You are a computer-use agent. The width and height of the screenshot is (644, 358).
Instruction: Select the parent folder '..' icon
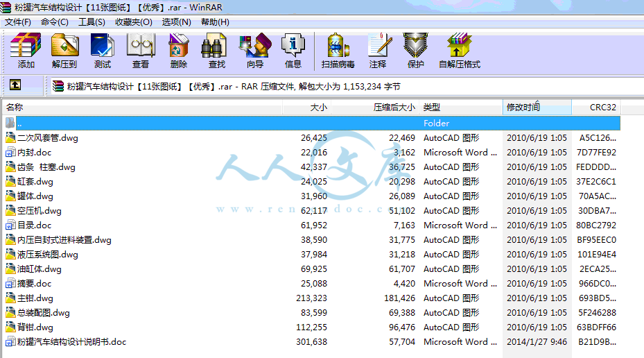tap(10, 123)
